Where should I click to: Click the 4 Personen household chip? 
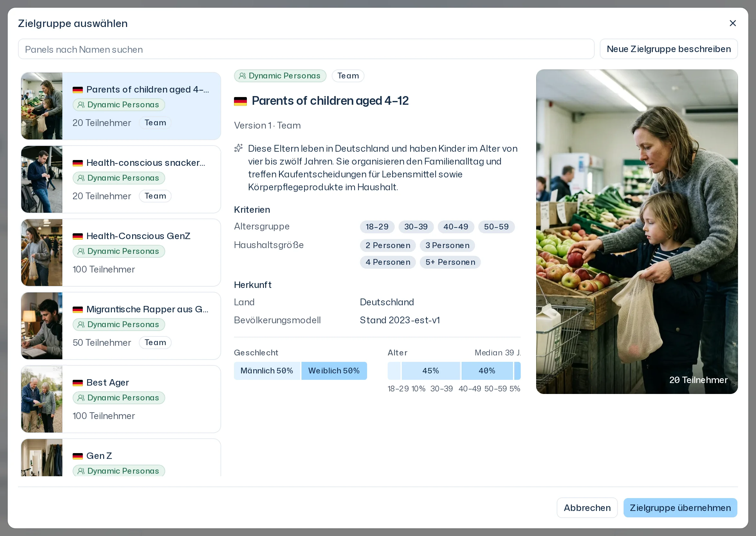coord(388,262)
